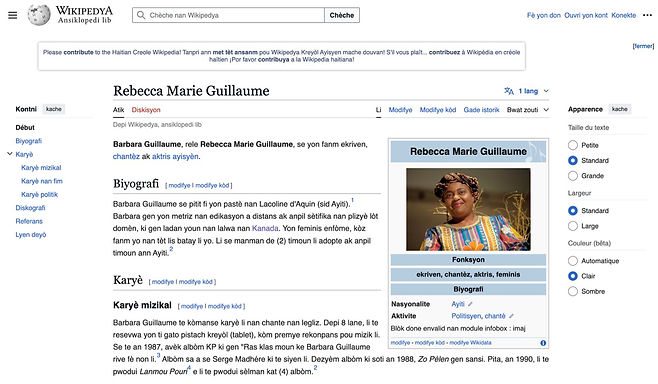Select Standard width option

[x=573, y=211]
